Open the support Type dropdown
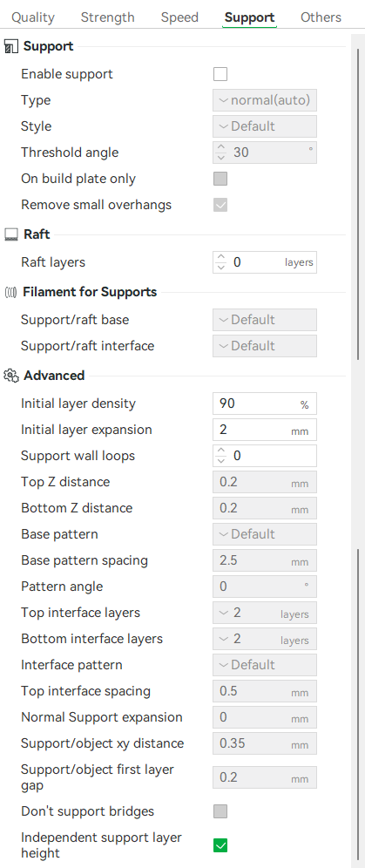 click(x=265, y=100)
